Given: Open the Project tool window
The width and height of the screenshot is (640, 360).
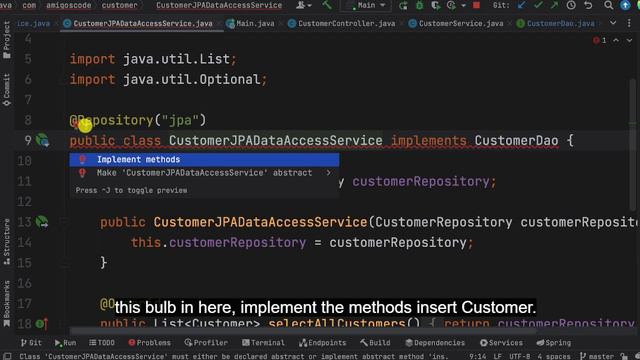Looking at the screenshot, I should tap(7, 40).
